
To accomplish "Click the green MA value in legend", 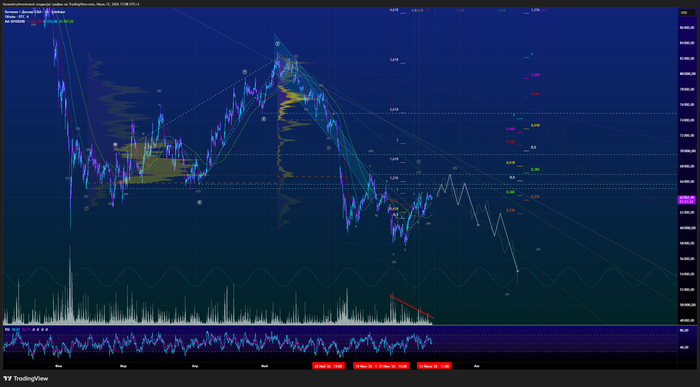I will [66, 21].
